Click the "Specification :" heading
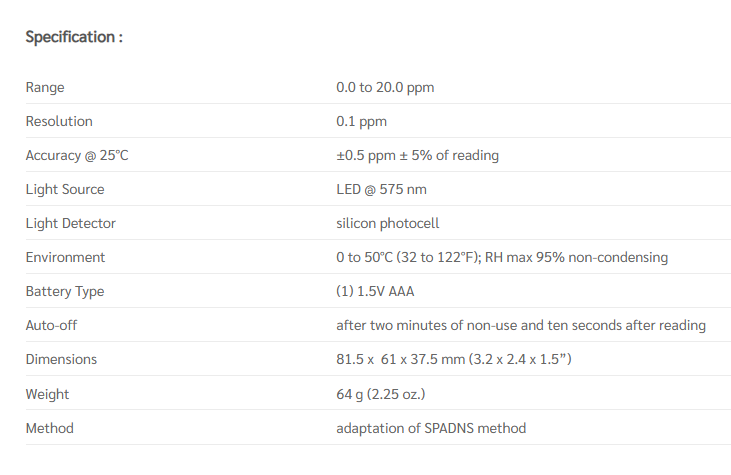Image resolution: width=731 pixels, height=475 pixels. coord(74,37)
